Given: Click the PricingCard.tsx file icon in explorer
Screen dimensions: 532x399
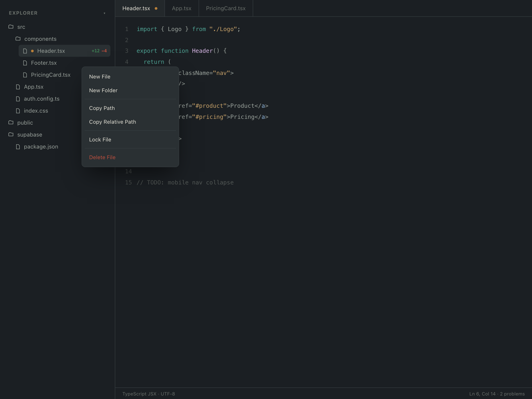Looking at the screenshot, I should [x=25, y=75].
